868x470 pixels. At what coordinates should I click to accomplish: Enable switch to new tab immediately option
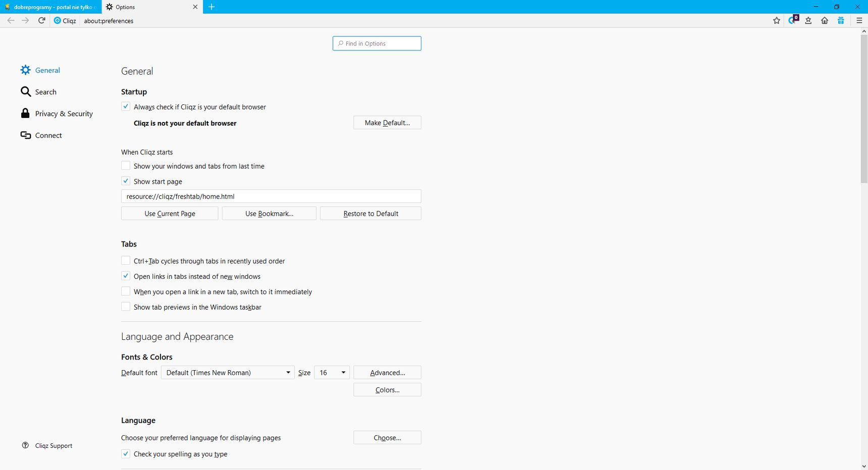click(126, 291)
